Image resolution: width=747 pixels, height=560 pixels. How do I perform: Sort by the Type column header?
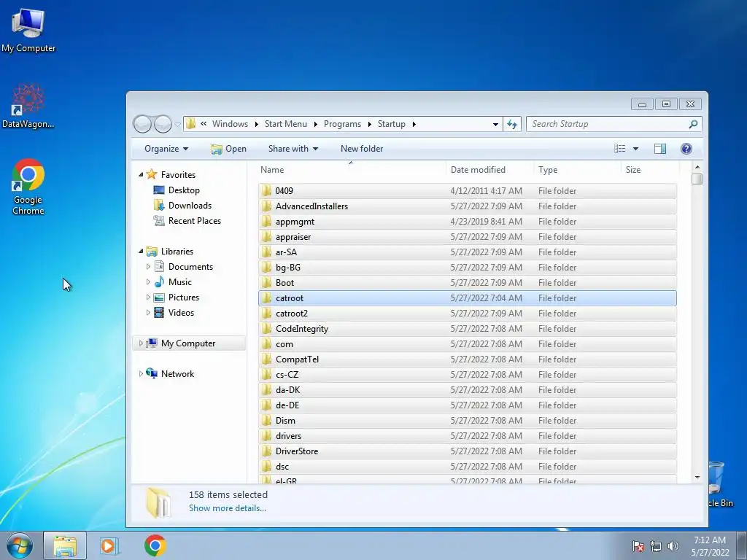pyautogui.click(x=578, y=169)
